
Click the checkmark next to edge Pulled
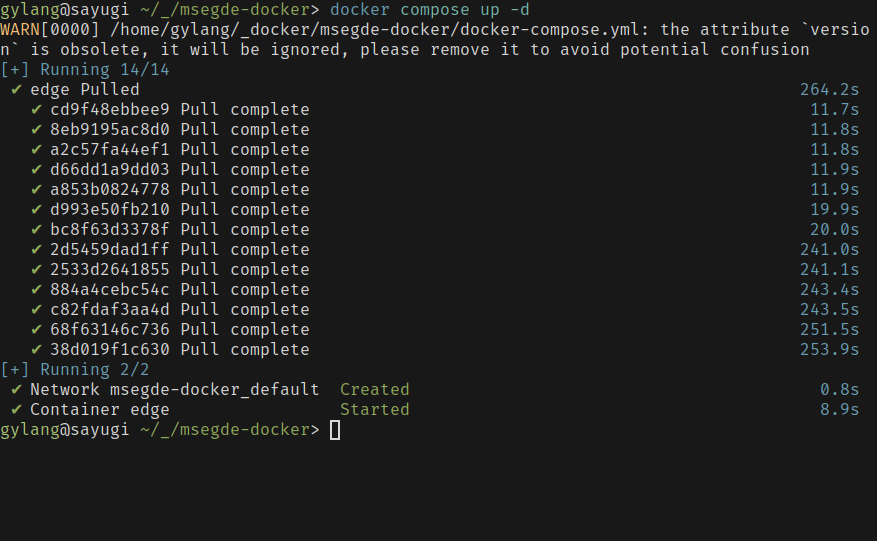pyautogui.click(x=16, y=90)
